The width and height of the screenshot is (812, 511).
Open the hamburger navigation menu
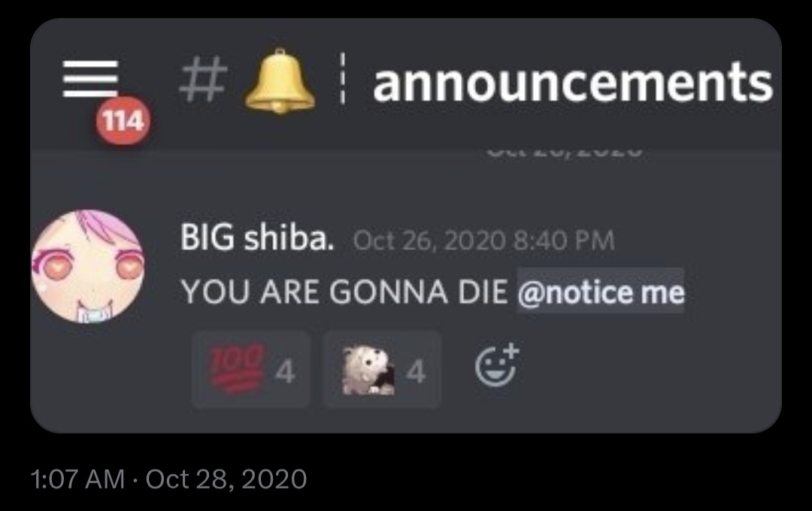[91, 79]
